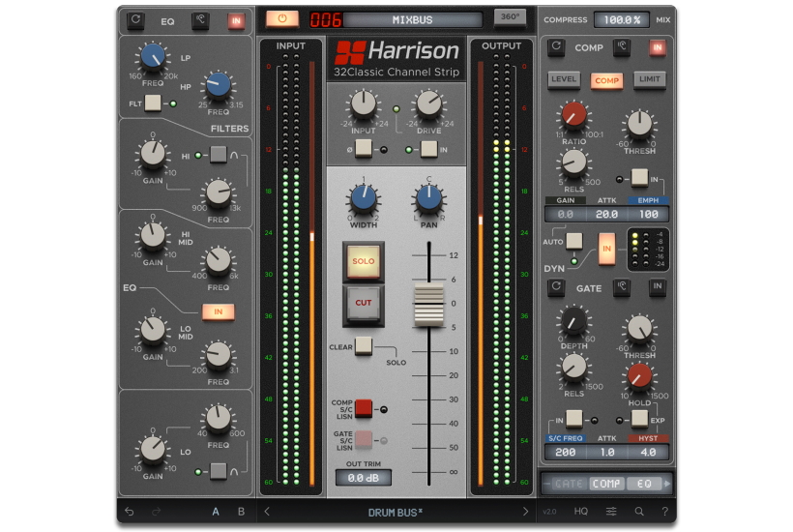Image resolution: width=793 pixels, height=532 pixels.
Task: Select the LEVEL compressor mode
Action: 564,79
